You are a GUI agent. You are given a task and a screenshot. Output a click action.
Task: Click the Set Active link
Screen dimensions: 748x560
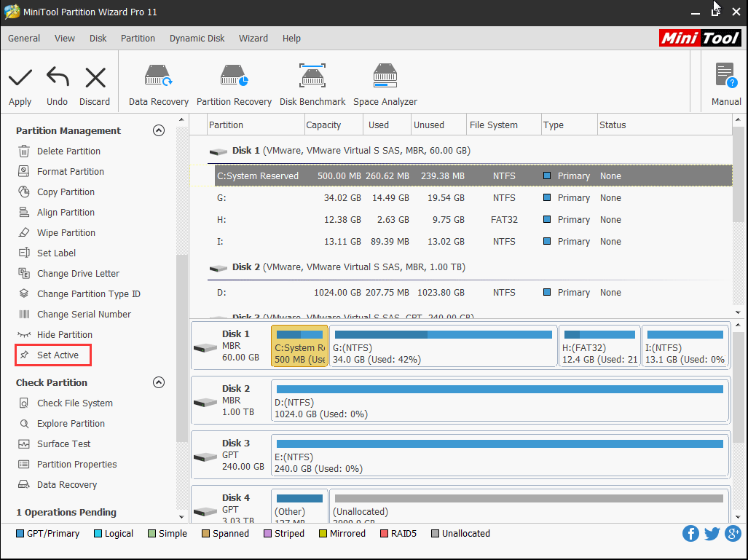point(58,355)
